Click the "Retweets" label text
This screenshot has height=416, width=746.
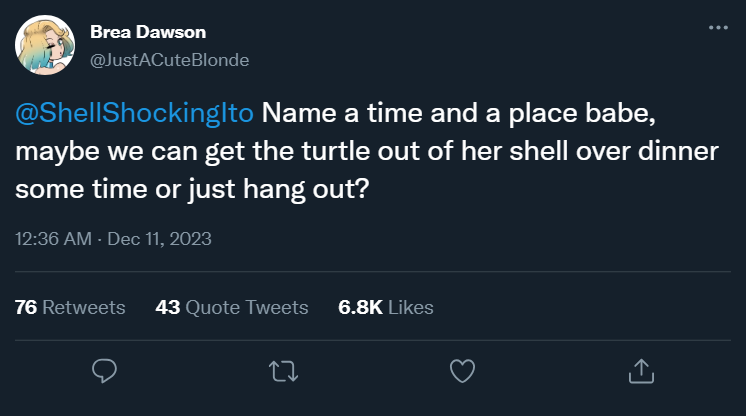[x=84, y=307]
